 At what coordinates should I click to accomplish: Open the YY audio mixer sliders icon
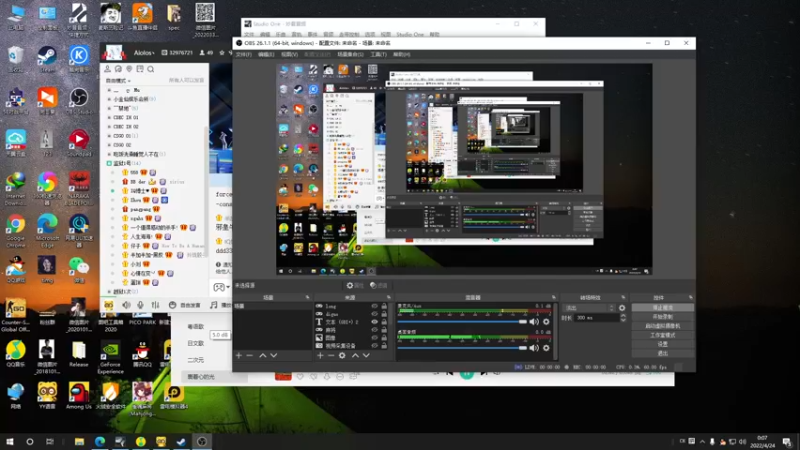(156, 305)
